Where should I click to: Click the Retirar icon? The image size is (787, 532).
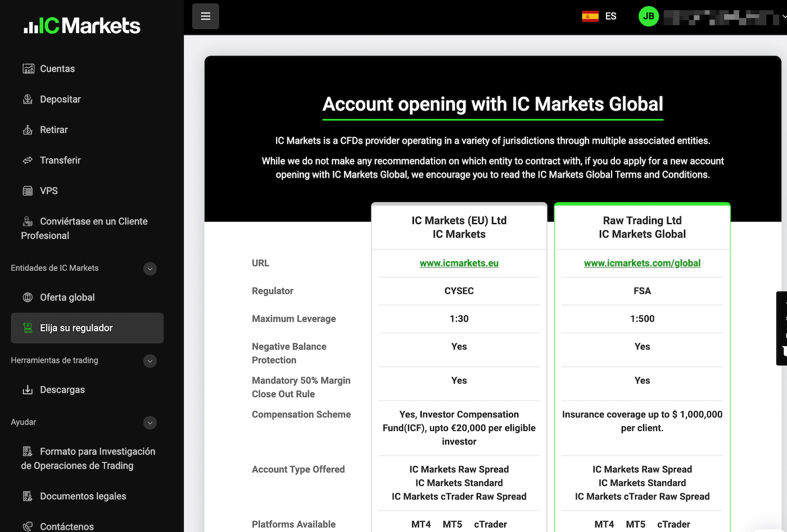[28, 130]
